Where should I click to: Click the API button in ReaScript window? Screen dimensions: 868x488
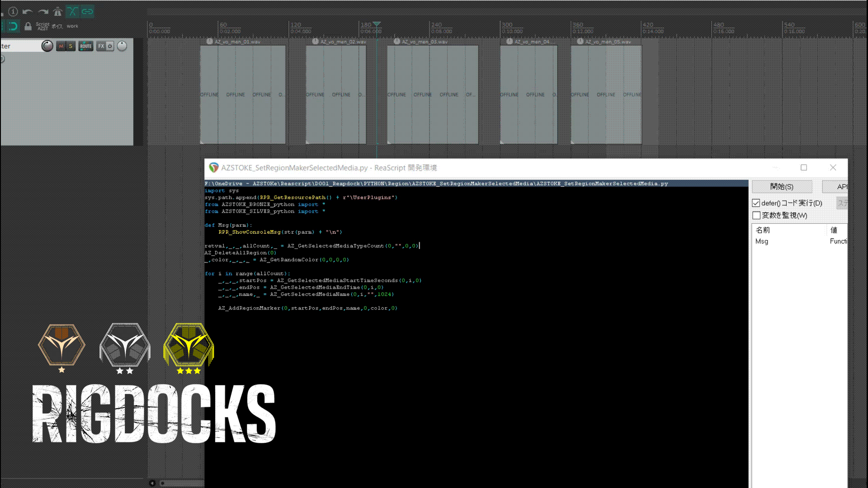835,187
